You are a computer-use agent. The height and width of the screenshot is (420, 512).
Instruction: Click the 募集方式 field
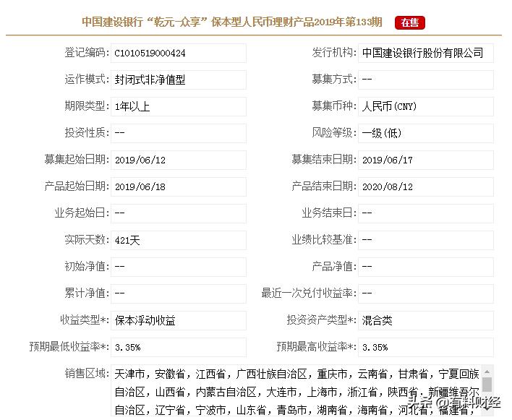(x=426, y=80)
